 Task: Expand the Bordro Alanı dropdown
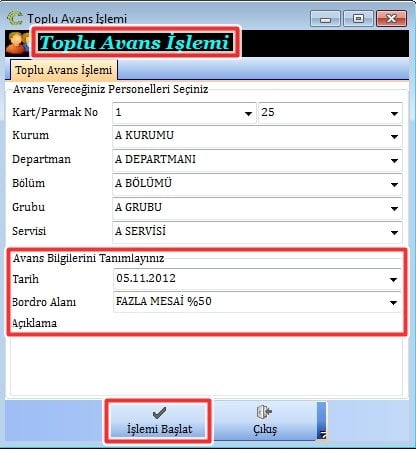pyautogui.click(x=393, y=302)
